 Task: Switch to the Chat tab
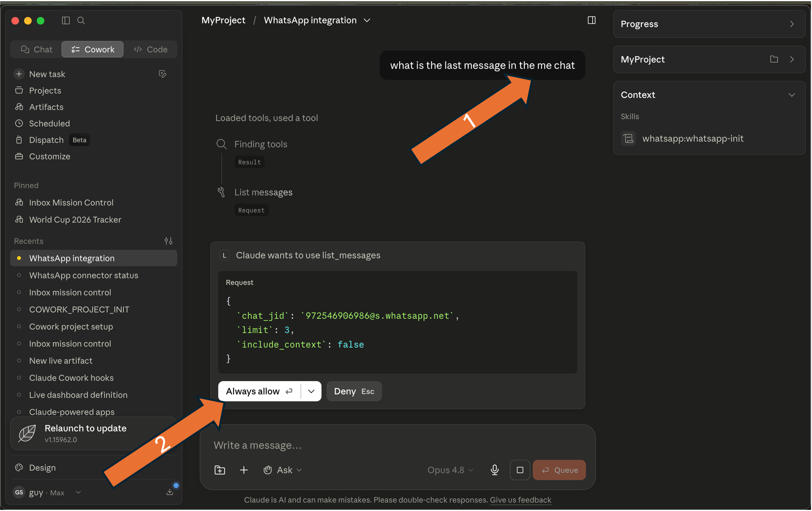click(37, 49)
